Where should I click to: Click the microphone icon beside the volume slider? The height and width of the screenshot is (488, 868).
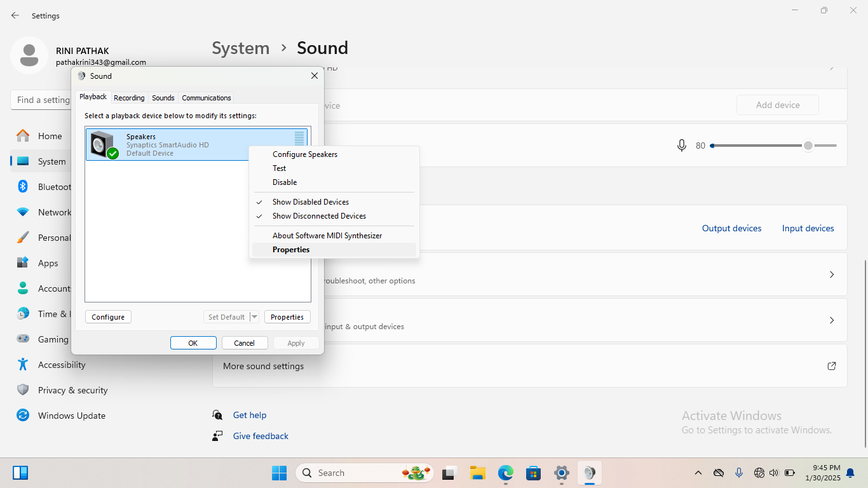click(682, 146)
